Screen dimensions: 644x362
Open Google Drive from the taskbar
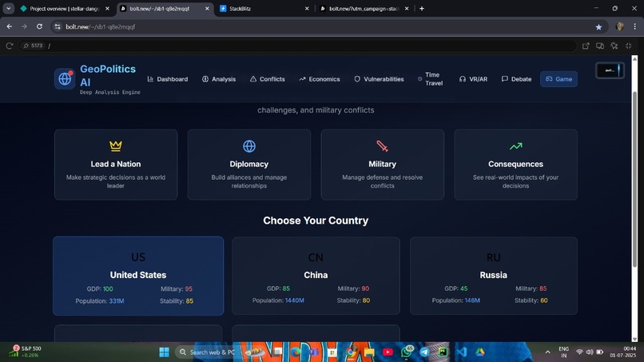tap(479, 352)
